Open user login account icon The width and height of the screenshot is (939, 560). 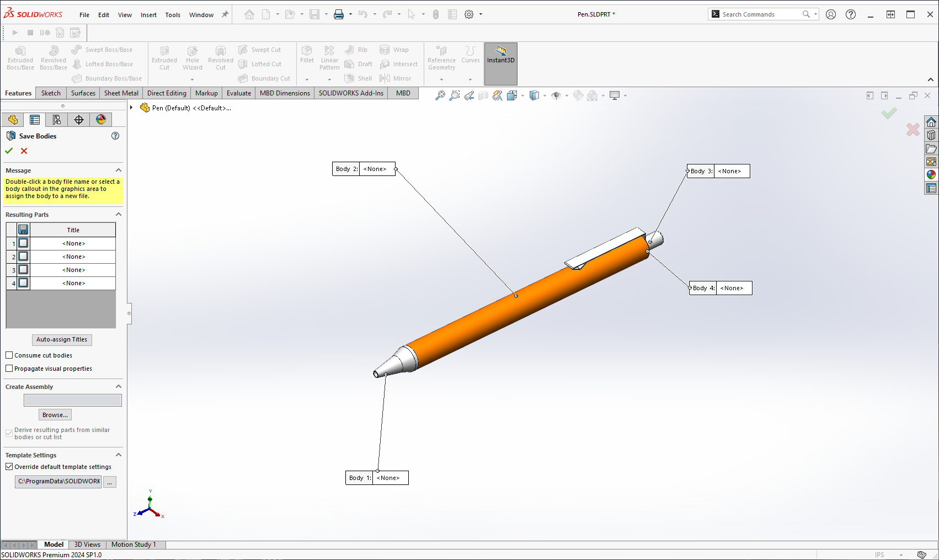click(x=831, y=14)
